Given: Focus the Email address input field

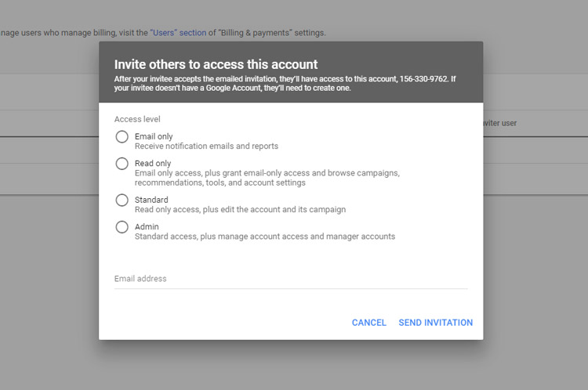Looking at the screenshot, I should [291, 279].
